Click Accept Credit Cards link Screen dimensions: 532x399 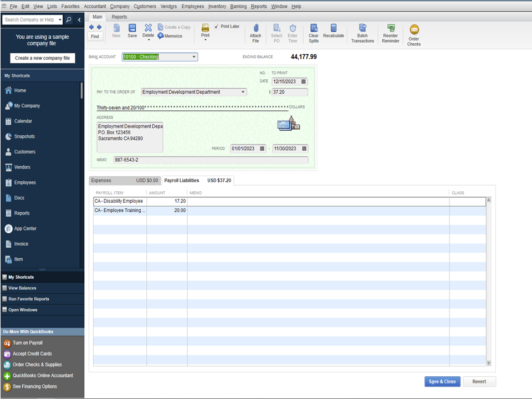pyautogui.click(x=32, y=354)
